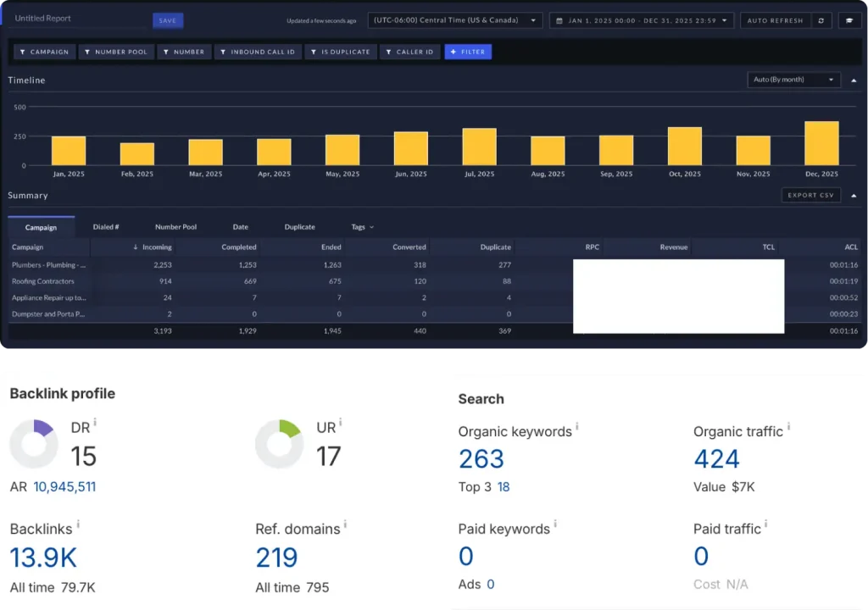Click the info icon next to Organic keywords
Viewport: 868px width, 610px height.
coord(577,428)
